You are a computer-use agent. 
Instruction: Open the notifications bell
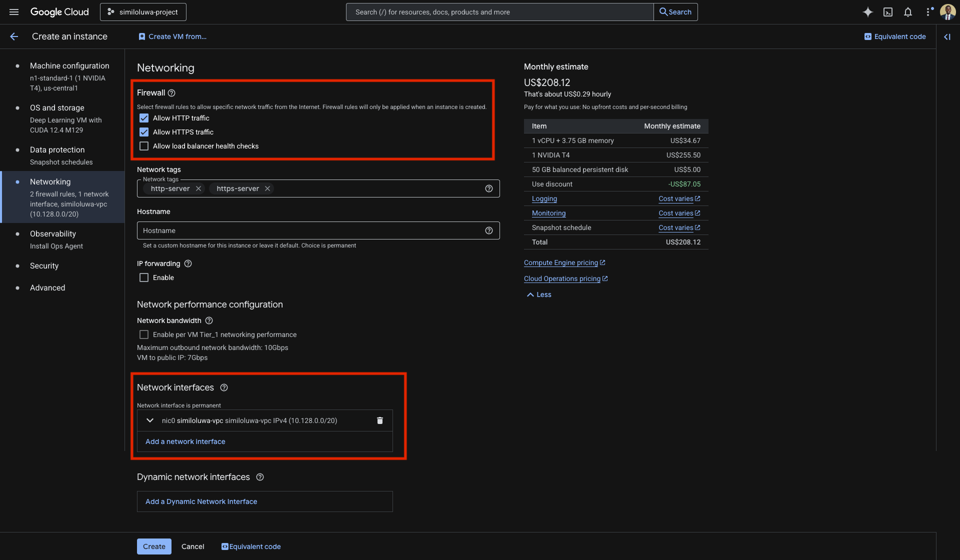point(908,11)
